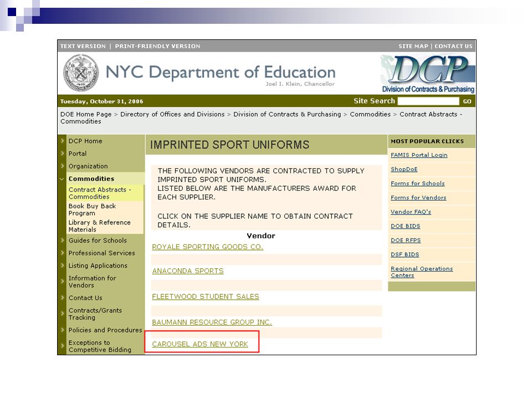532x399 pixels.
Task: Open Vendor FAQ's link
Action: (411, 212)
